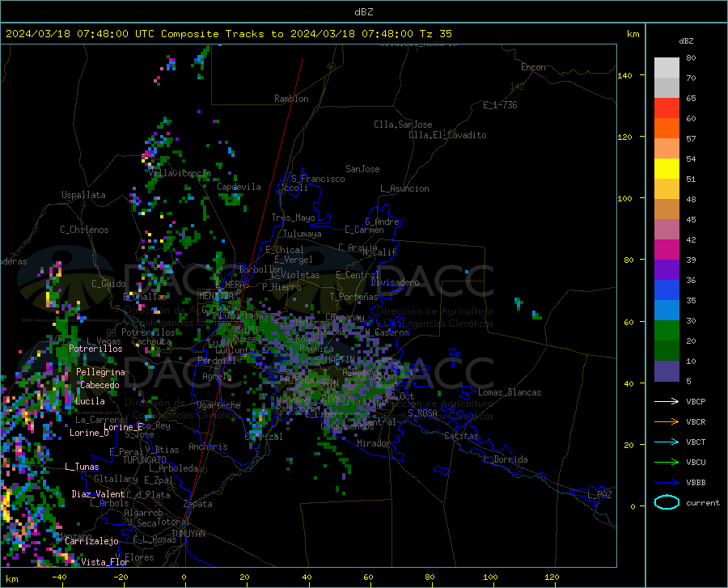Click the pink Vista_Flor label
Image resolution: width=728 pixels, height=588 pixels.
click(105, 562)
